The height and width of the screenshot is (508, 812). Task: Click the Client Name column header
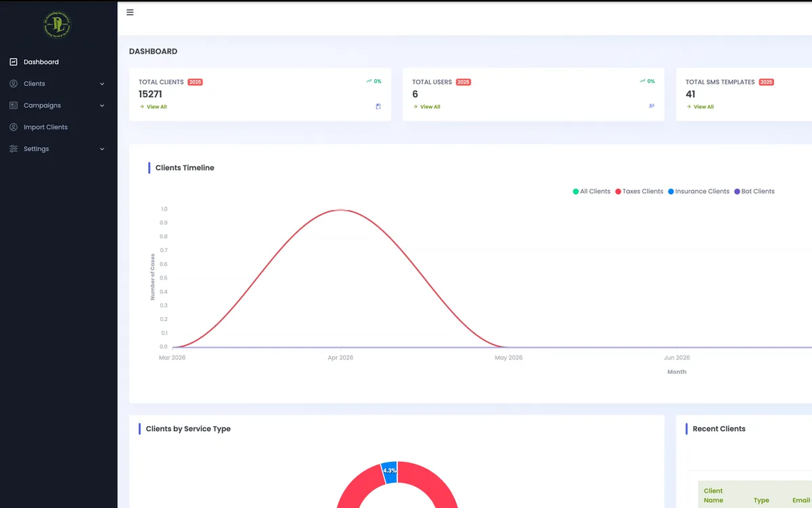pos(713,495)
